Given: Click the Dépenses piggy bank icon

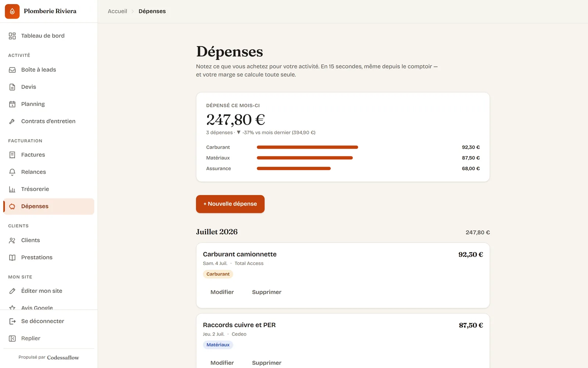Looking at the screenshot, I should coord(12,206).
